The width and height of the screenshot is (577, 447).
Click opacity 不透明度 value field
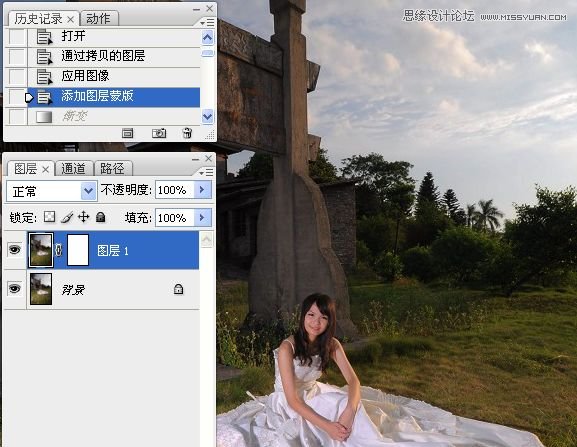tap(175, 189)
